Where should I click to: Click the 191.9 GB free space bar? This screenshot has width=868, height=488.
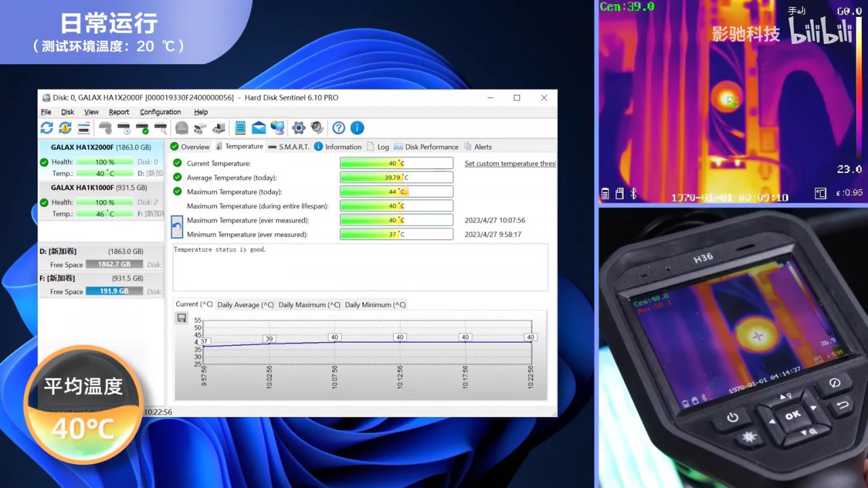point(114,291)
